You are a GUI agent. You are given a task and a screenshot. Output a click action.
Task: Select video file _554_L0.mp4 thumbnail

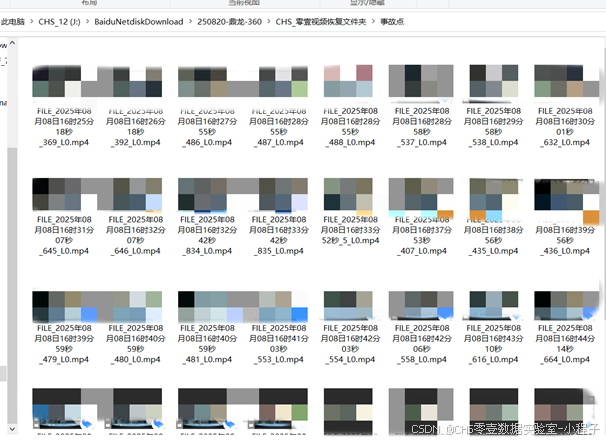pyautogui.click(x=348, y=307)
